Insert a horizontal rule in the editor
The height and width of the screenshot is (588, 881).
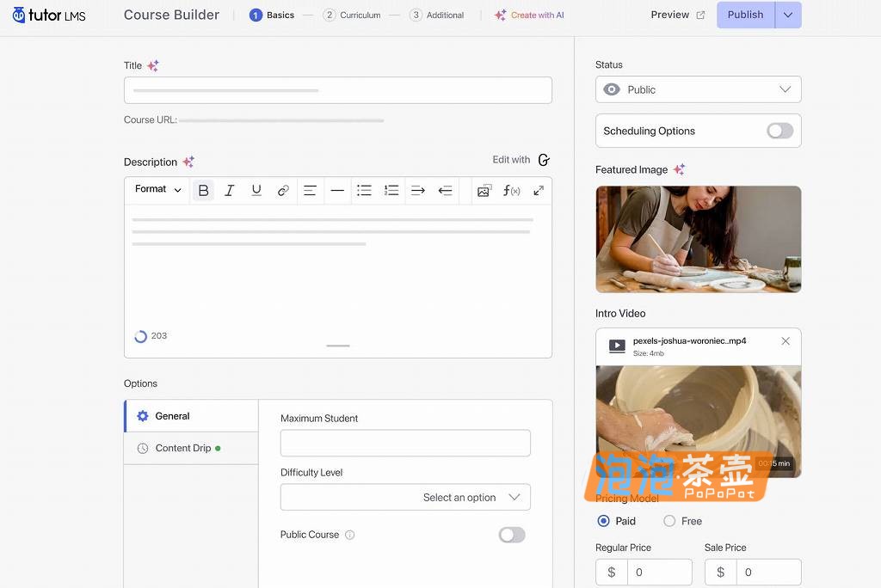point(337,190)
